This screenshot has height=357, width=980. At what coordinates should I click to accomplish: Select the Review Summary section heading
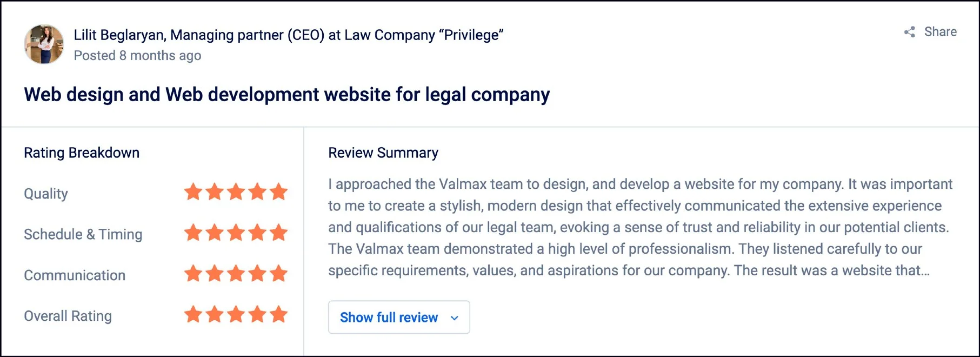(x=383, y=153)
